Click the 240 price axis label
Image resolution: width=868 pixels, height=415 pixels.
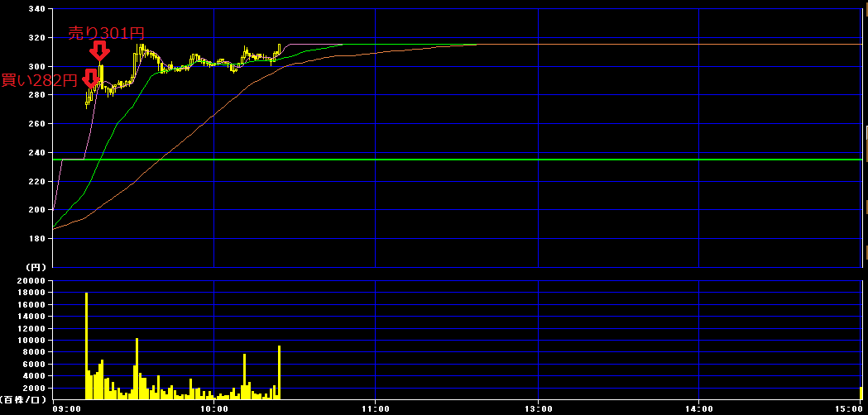pos(36,153)
